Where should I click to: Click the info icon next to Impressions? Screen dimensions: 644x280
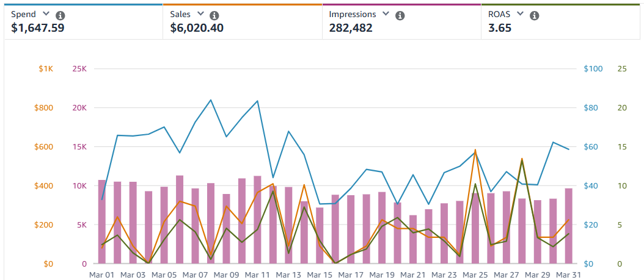click(400, 15)
